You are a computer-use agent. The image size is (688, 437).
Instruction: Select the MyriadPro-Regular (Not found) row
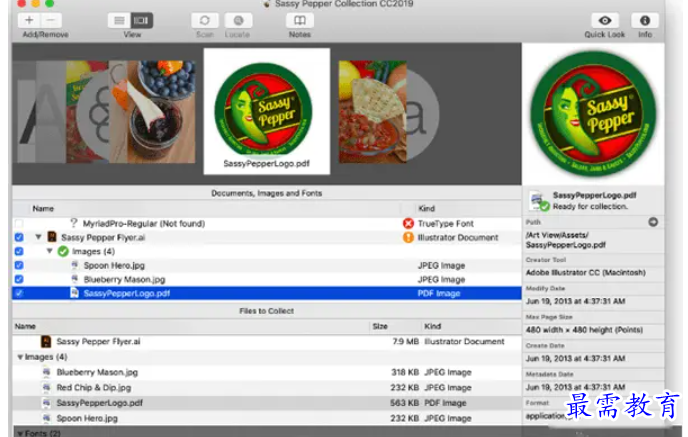point(267,223)
